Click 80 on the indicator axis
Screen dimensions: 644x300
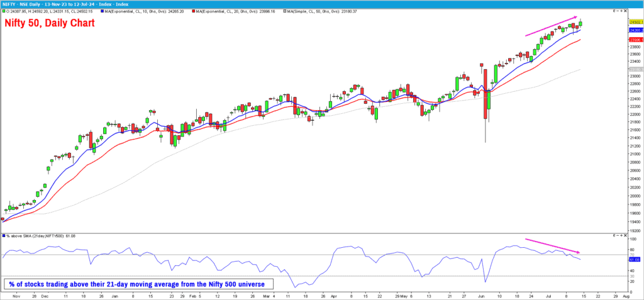point(632,250)
